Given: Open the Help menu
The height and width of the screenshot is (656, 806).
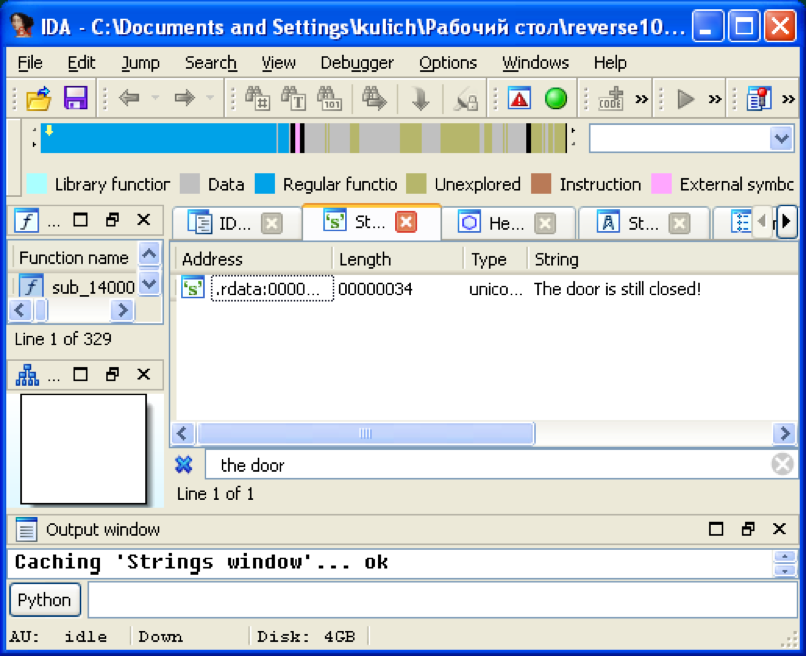Looking at the screenshot, I should pos(610,63).
